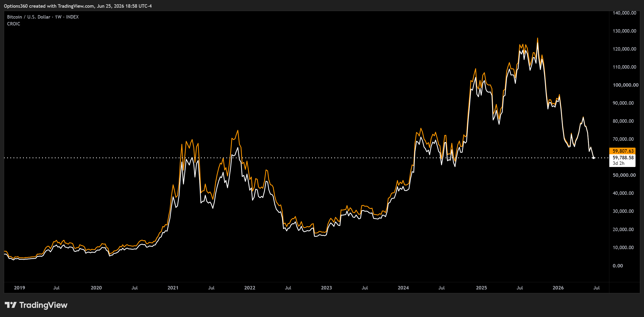Viewport: 644px width, 317px height.
Task: Click the 2022 label on time axis
Action: 250,288
